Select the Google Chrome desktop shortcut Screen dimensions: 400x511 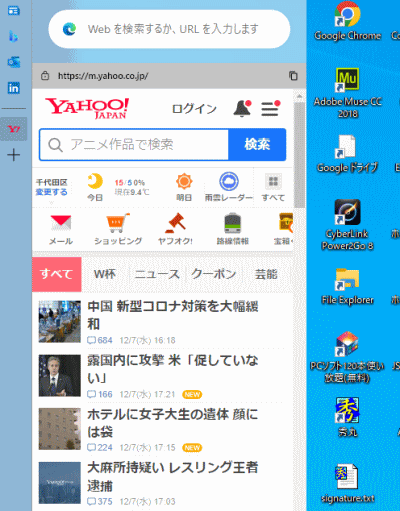click(347, 22)
